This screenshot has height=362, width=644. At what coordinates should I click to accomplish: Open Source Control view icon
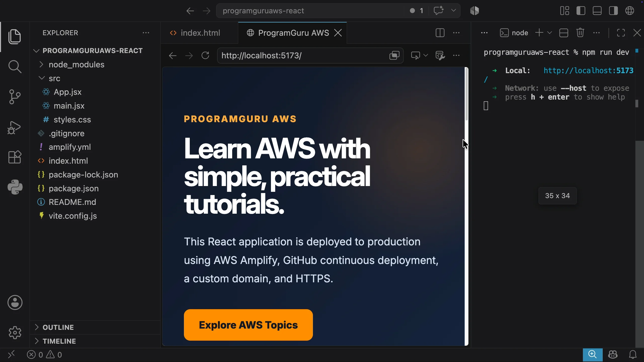[x=15, y=97]
